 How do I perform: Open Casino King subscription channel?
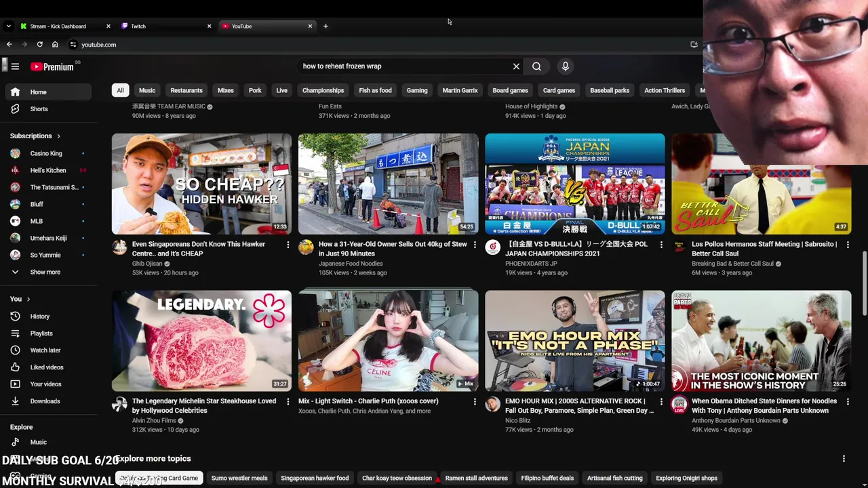tap(49, 154)
